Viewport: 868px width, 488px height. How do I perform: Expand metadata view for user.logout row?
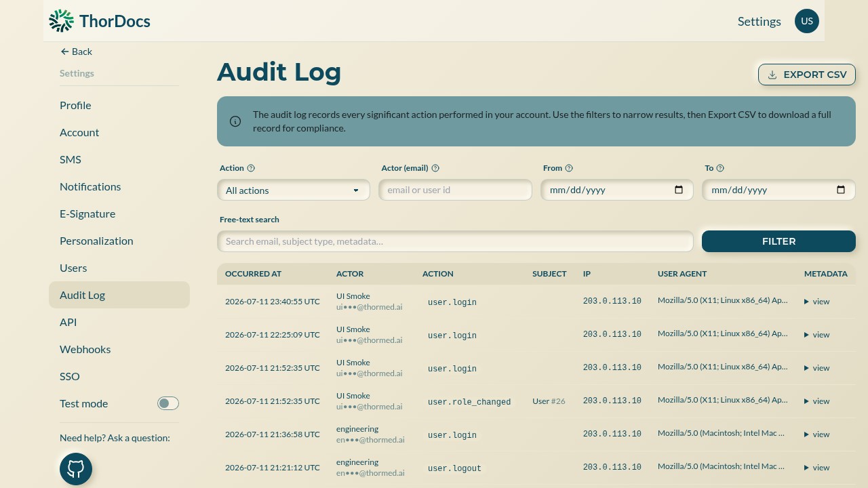[x=816, y=468]
